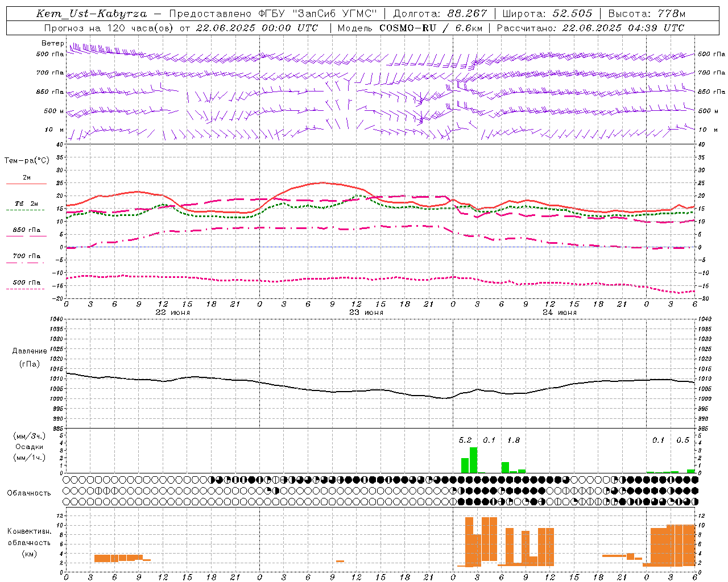Click the calculated time 22.06.2025 04:39 UTC
The height and width of the screenshot is (582, 728).
(x=623, y=28)
